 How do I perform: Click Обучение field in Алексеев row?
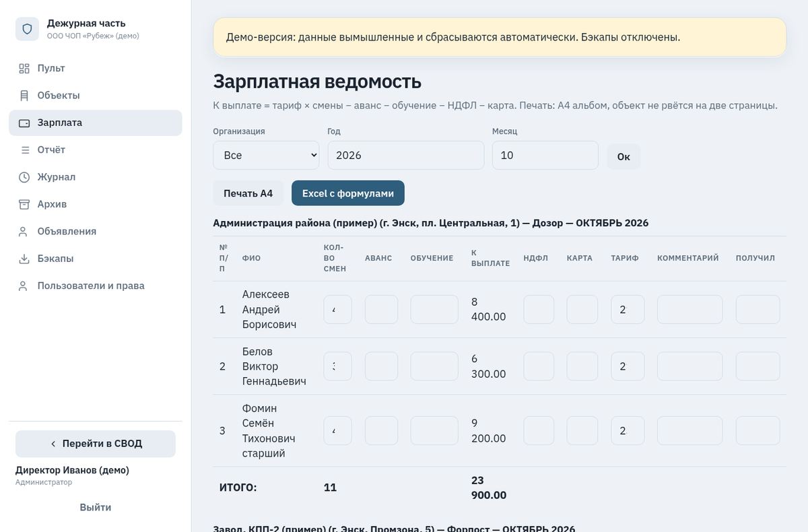point(434,310)
